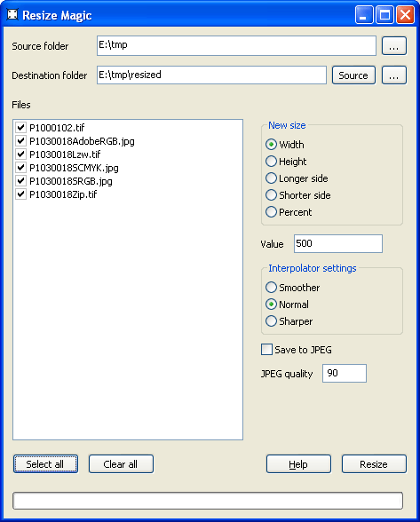Pick the Percent size option
The height and width of the screenshot is (522, 420).
271,211
